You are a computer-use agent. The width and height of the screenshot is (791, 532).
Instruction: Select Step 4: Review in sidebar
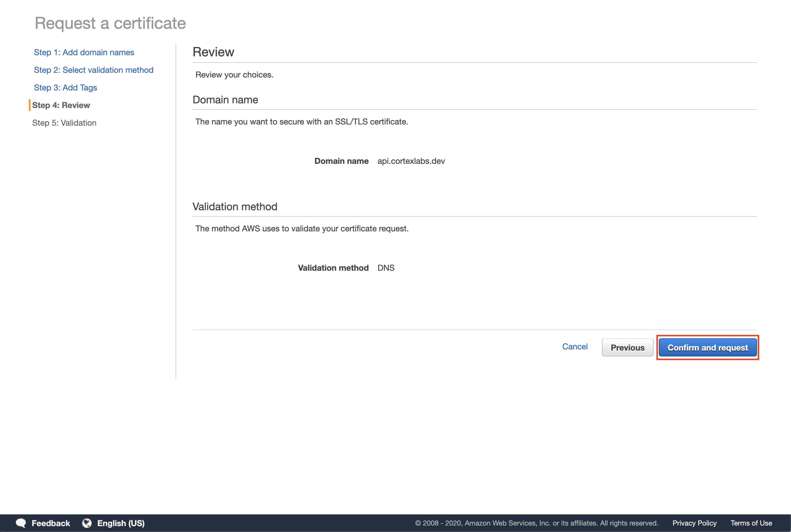point(61,105)
